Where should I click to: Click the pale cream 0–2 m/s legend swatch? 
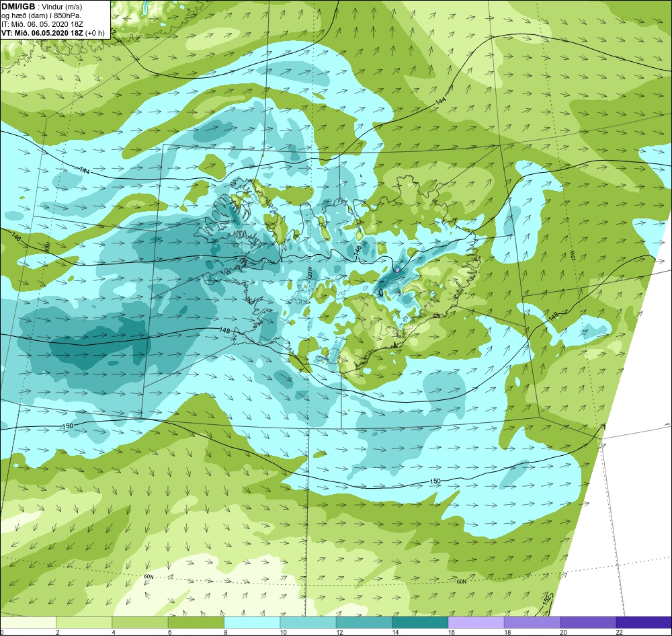[28, 622]
